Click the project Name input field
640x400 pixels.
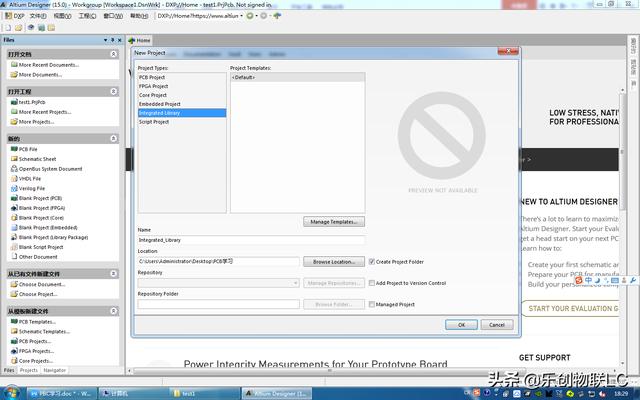point(251,240)
